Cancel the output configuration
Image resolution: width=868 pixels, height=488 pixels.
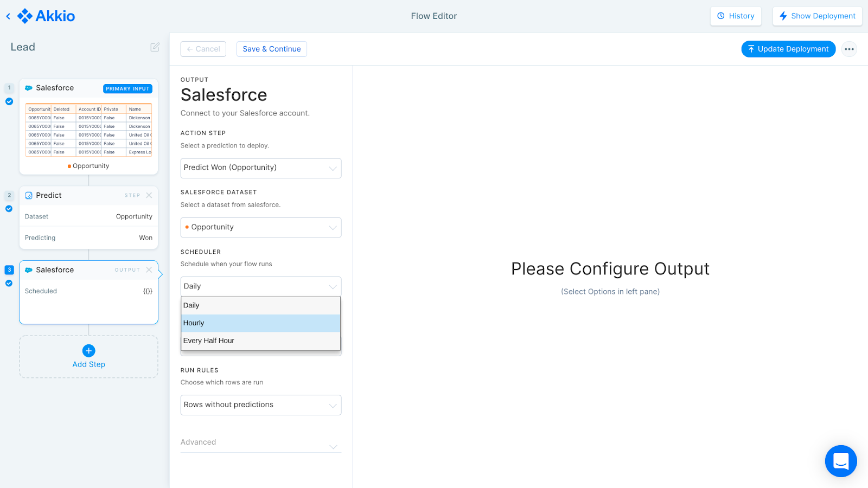click(x=203, y=49)
